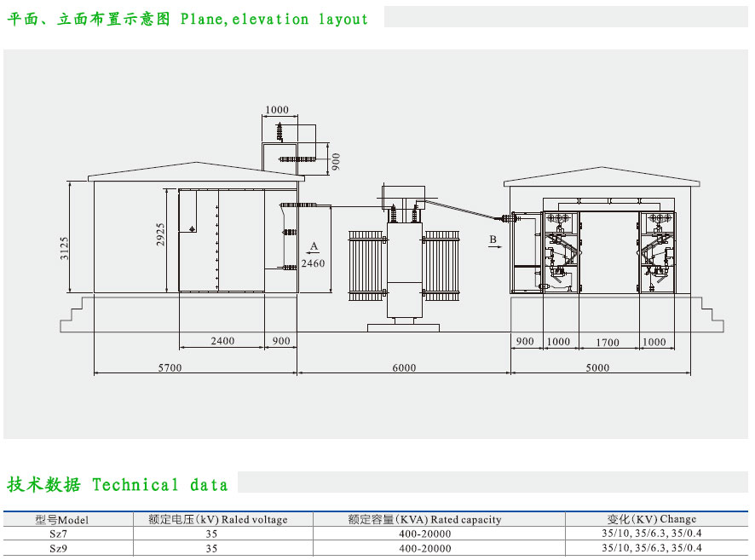The height and width of the screenshot is (560, 755).
Task: Click the "Rated capacity" column header
Action: click(424, 519)
